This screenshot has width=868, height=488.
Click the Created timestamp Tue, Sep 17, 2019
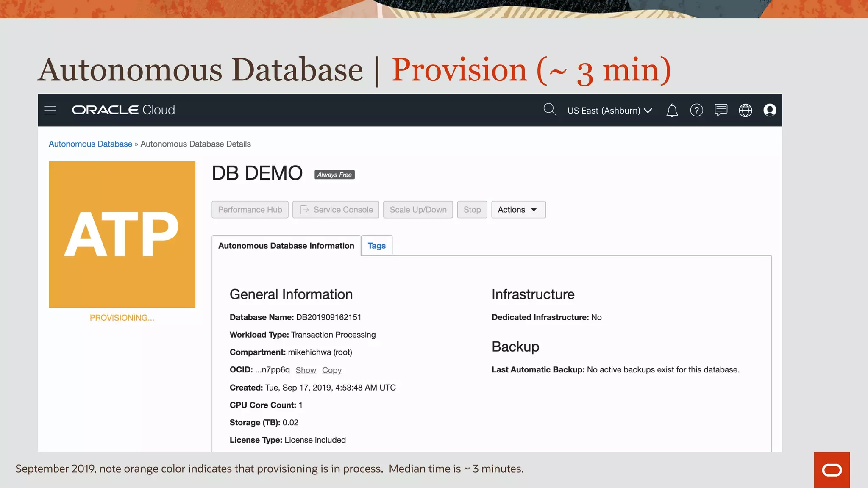click(331, 388)
